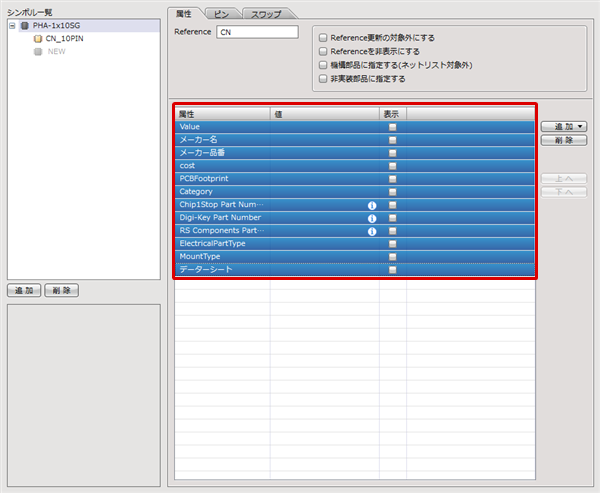Click the 上へ move up button

point(564,179)
